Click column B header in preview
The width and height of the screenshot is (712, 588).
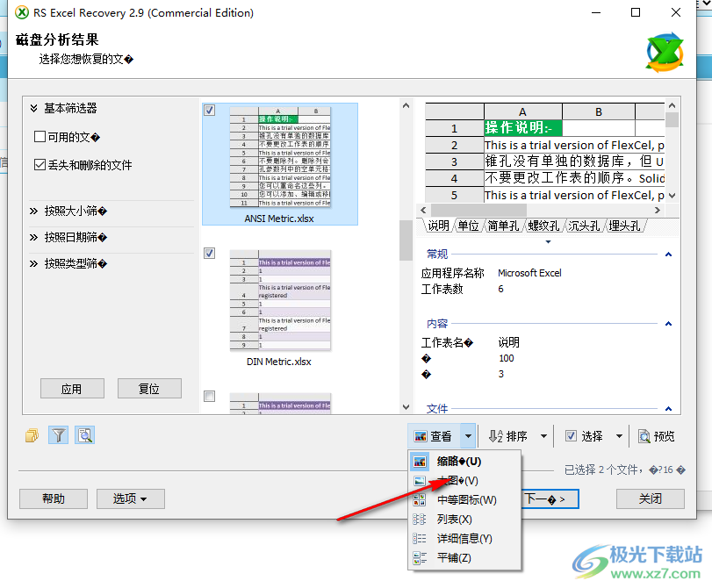599,111
